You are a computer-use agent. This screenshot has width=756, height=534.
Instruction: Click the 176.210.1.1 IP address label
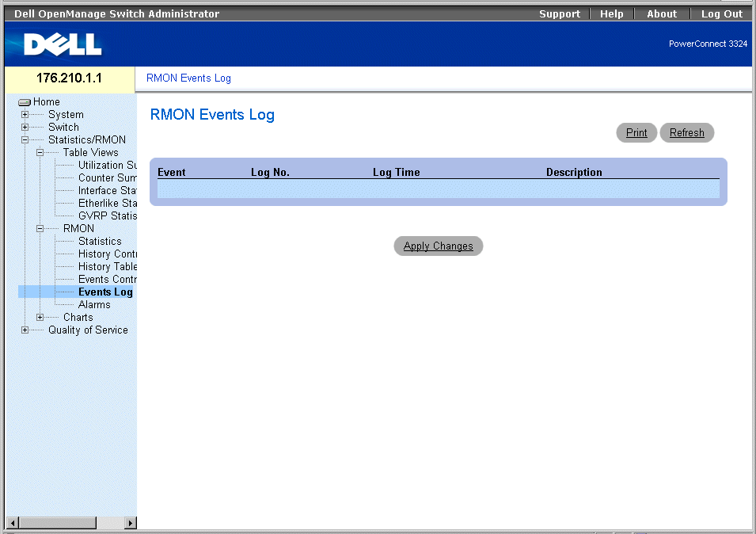click(x=70, y=78)
